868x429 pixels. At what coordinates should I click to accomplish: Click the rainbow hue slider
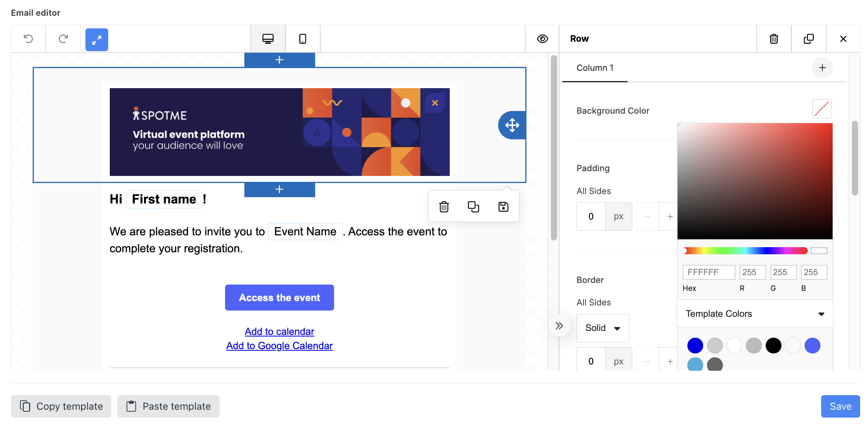[745, 251]
